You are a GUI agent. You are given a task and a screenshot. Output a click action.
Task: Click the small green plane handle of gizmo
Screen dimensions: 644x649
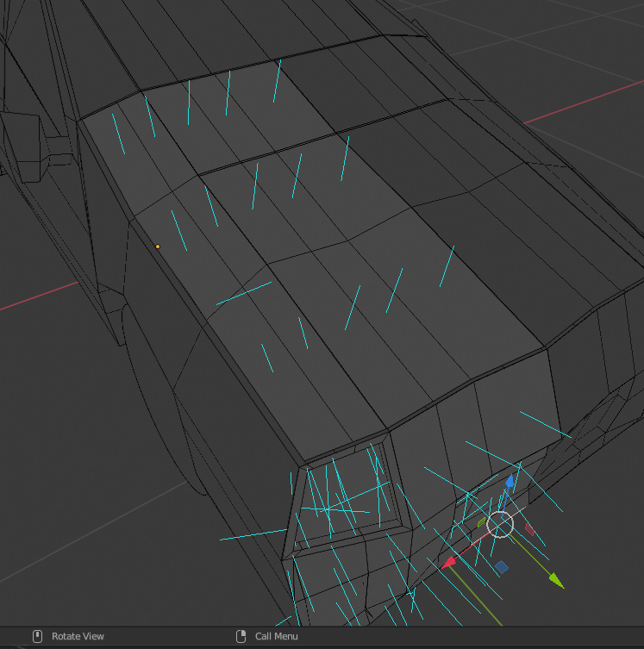point(481,522)
